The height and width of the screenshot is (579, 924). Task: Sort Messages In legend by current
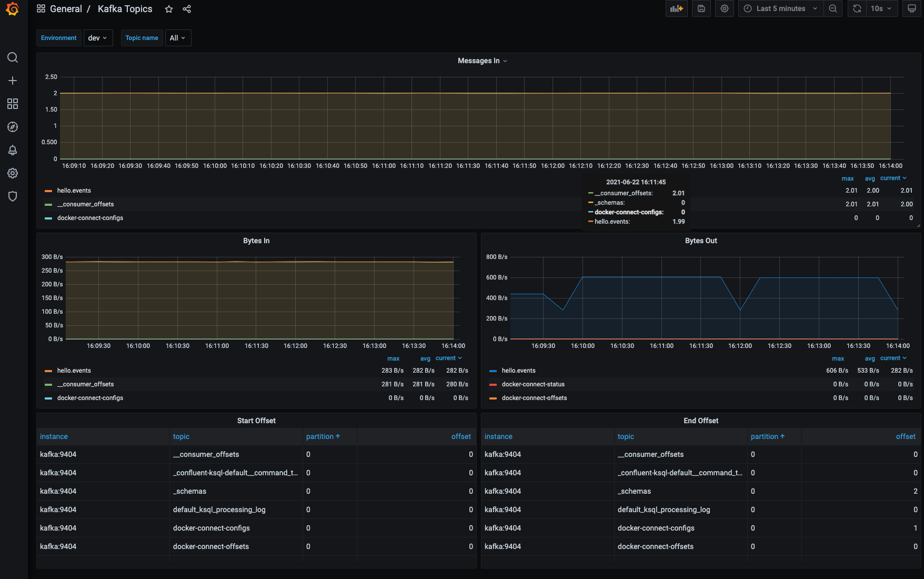click(x=893, y=178)
